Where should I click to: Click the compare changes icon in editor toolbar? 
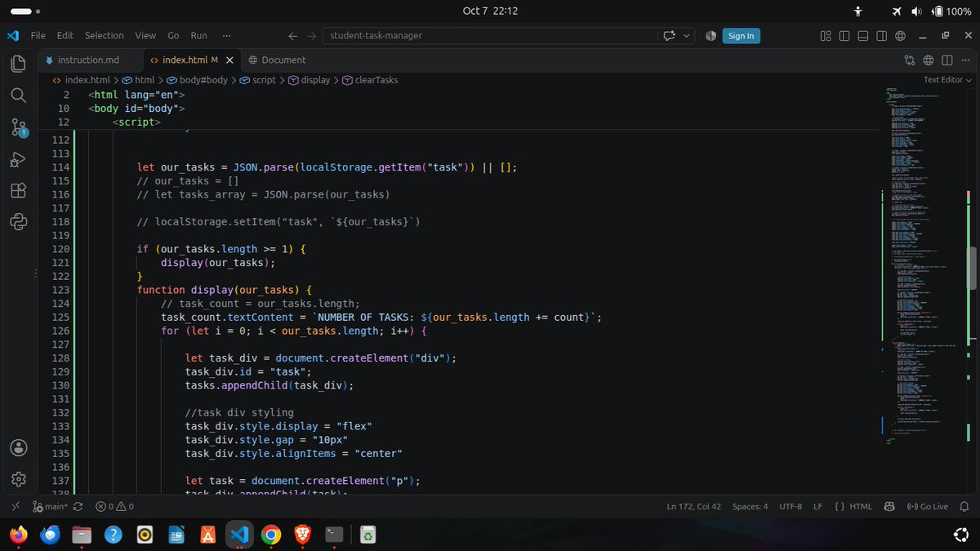point(910,60)
